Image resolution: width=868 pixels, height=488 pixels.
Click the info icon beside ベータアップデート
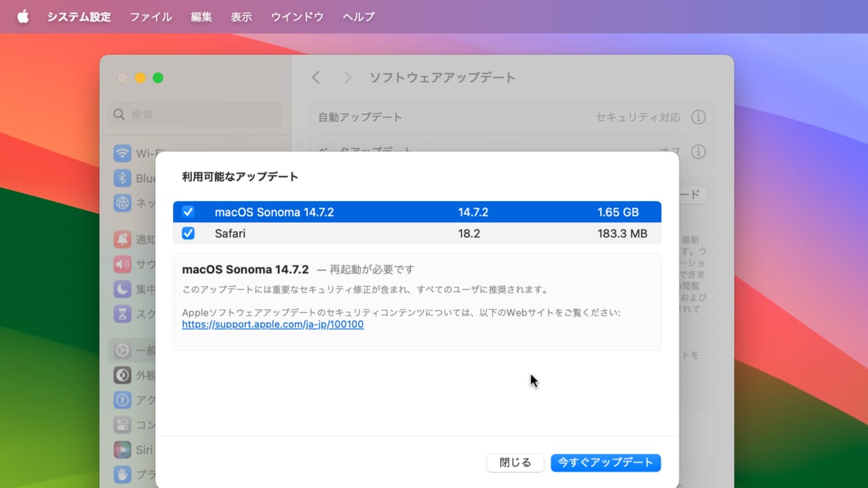(x=698, y=151)
